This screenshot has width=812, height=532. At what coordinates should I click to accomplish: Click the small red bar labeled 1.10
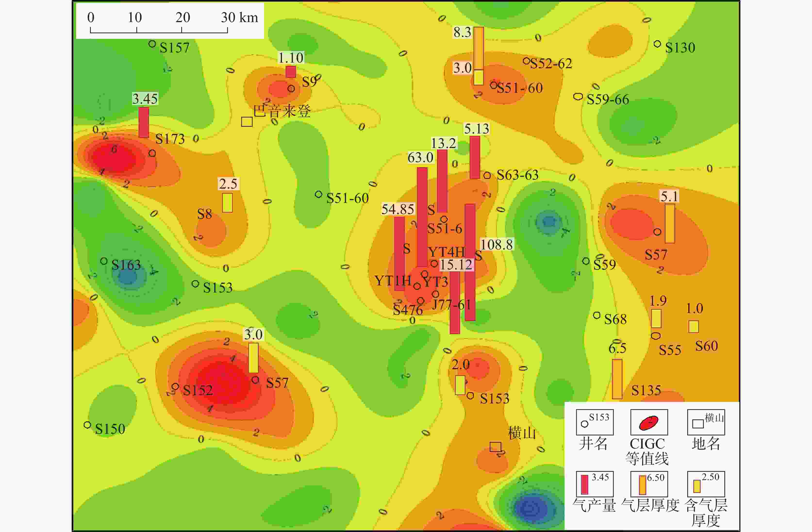pos(291,72)
